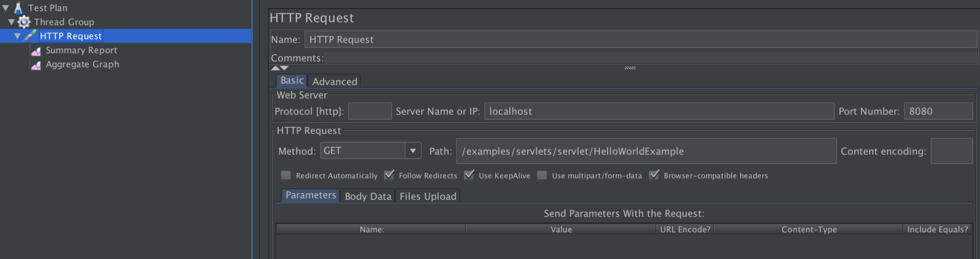Viewport: 980px width, 259px height.
Task: Uncheck the Follow Redirects option
Action: pyautogui.click(x=389, y=175)
